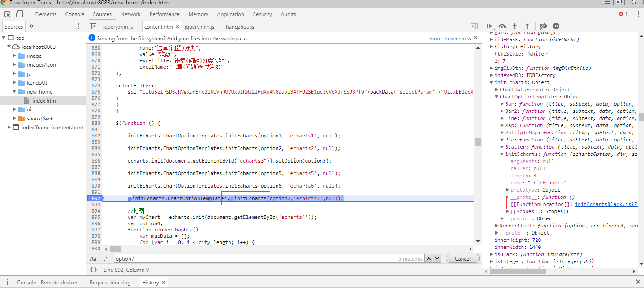Close the content.htm editor tab
This screenshot has width=644, height=304.
click(x=177, y=27)
